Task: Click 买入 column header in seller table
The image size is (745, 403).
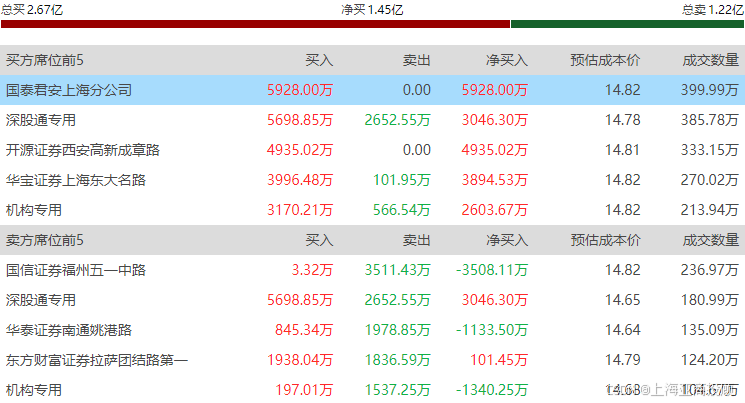Action: (x=319, y=240)
